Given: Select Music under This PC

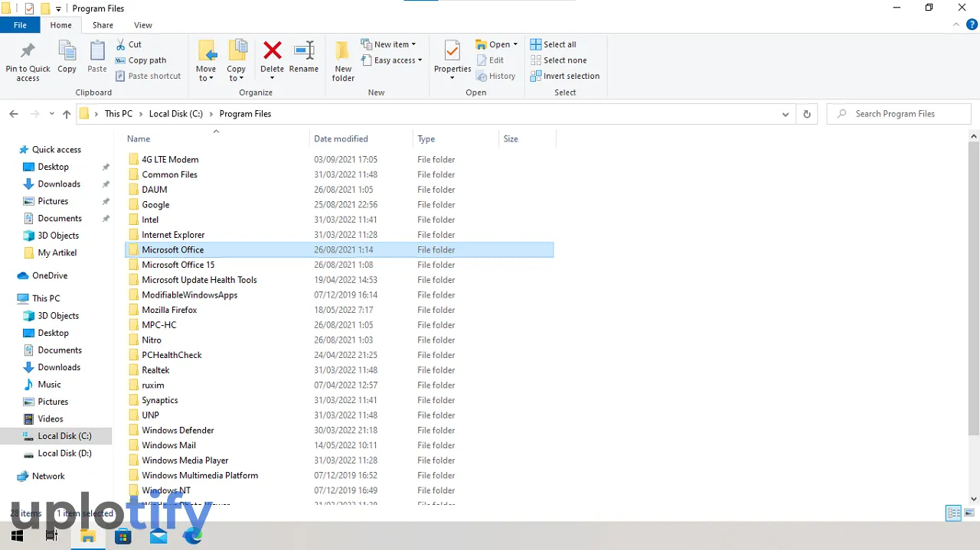Looking at the screenshot, I should tap(49, 385).
